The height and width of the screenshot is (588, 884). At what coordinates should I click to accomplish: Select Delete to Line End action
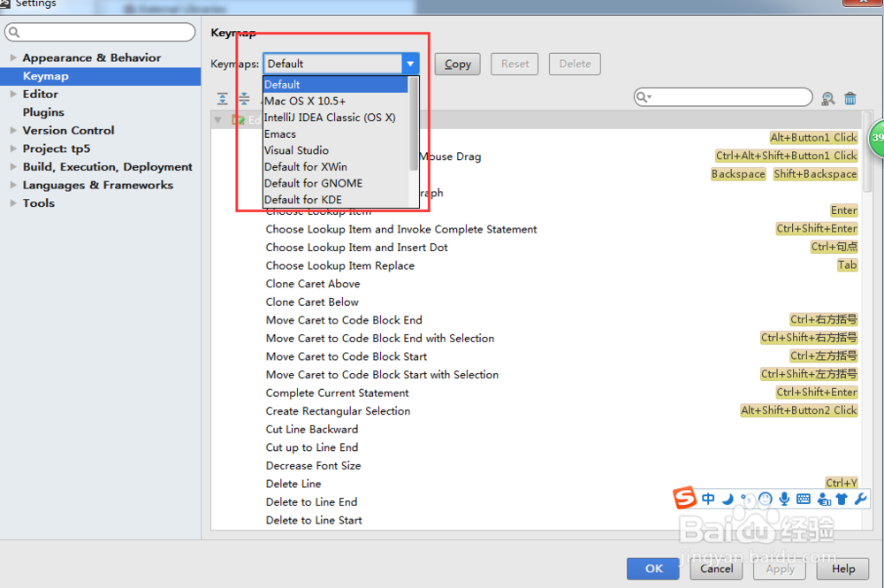coord(311,501)
